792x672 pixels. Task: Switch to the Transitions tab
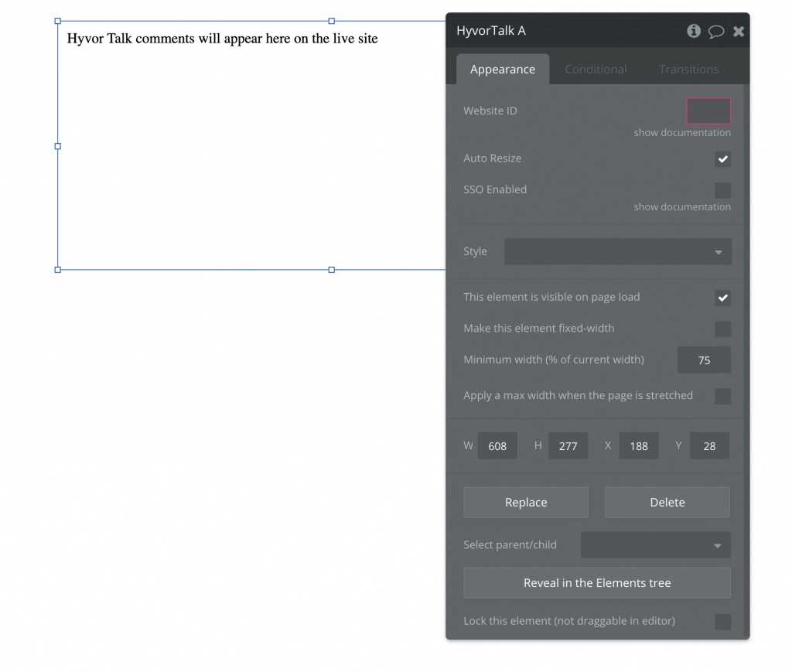tap(688, 69)
